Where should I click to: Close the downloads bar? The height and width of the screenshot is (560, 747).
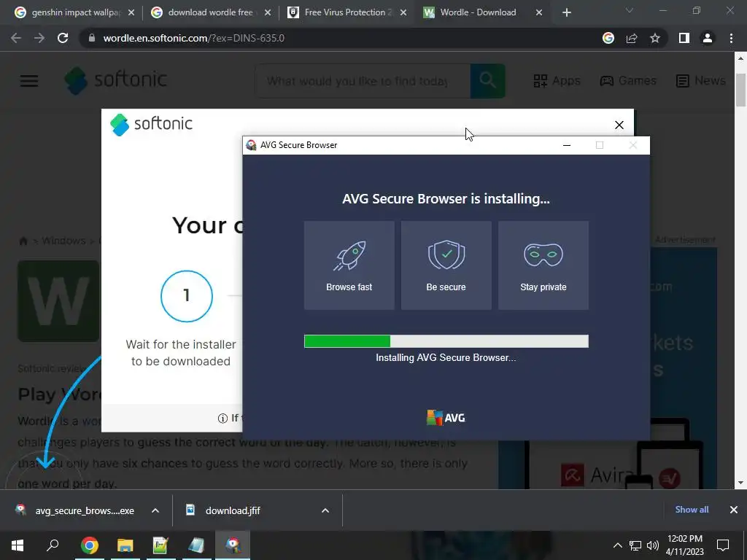point(734,510)
